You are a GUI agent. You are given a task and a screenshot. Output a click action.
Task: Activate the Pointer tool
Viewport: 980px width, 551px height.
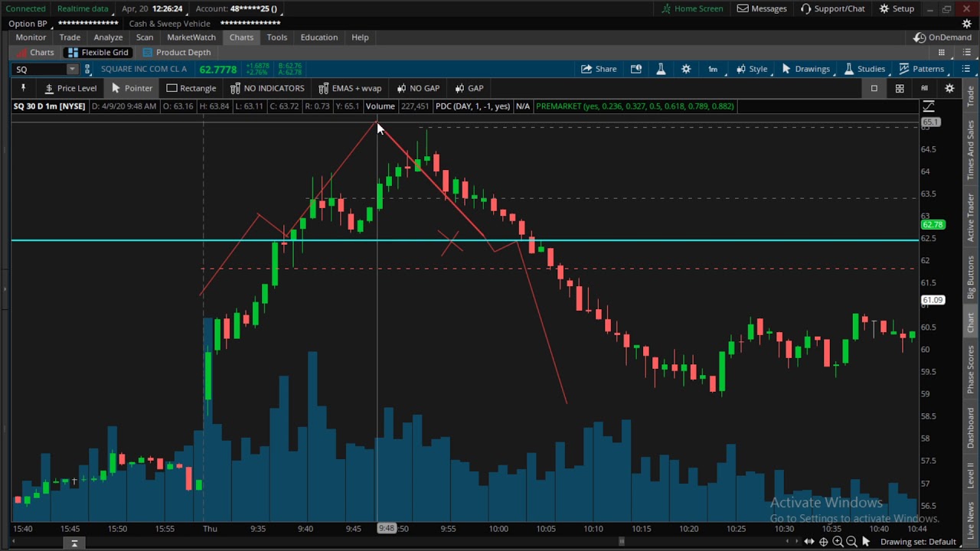pos(132,88)
